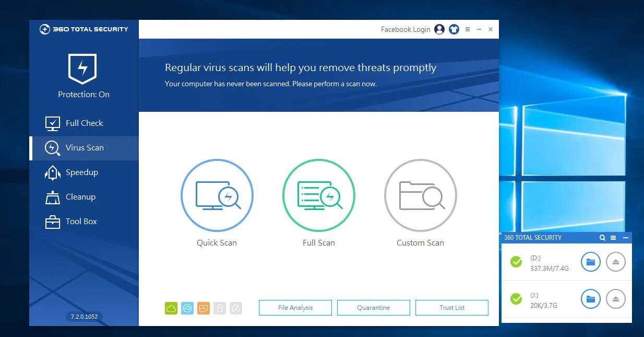The image size is (644, 337).
Task: Click the green check for drive D:
Action: coord(516,262)
